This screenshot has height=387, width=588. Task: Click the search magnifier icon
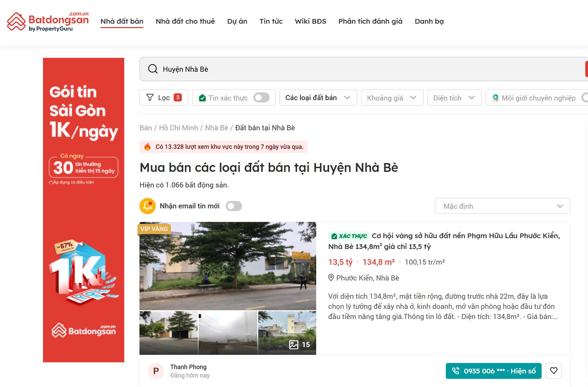point(153,69)
